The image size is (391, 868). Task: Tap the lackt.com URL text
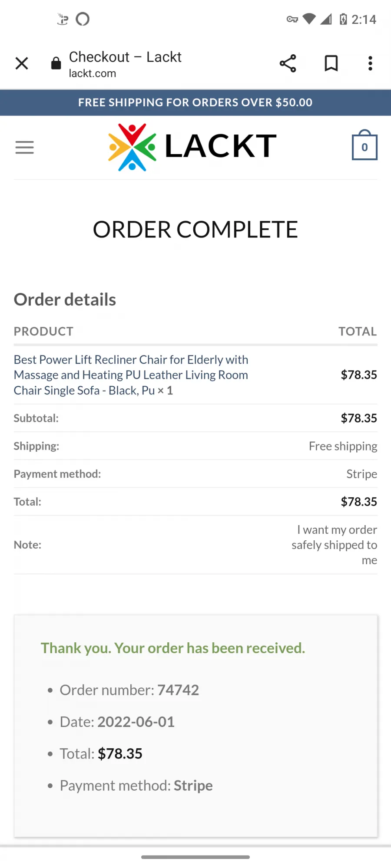pos(93,73)
